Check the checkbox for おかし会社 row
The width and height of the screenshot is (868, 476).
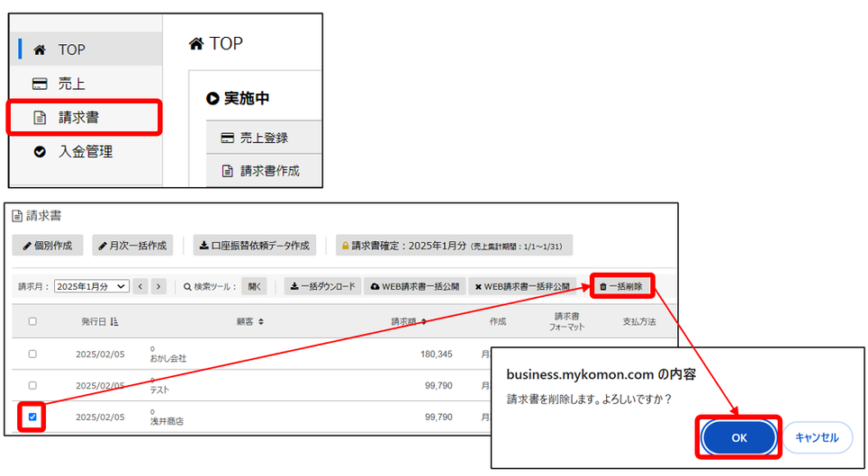click(33, 354)
